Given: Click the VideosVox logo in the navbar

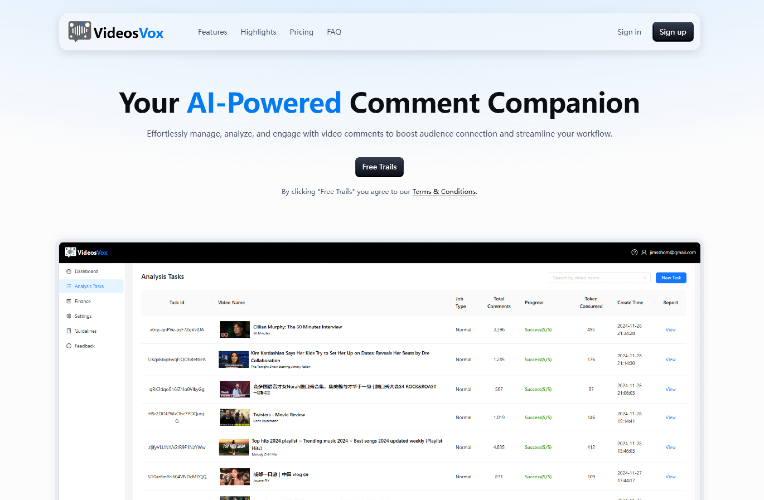Looking at the screenshot, I should [x=116, y=32].
